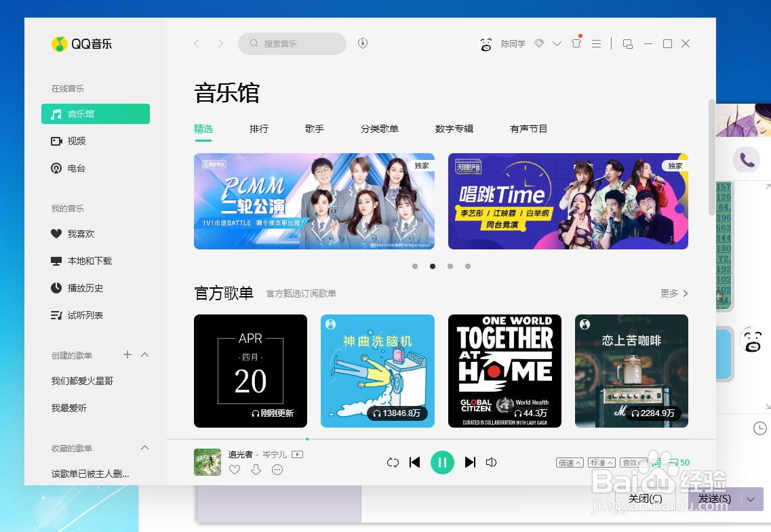This screenshot has height=532, width=771.
Task: Toggle the 词 lyrics display
Action: (656, 463)
